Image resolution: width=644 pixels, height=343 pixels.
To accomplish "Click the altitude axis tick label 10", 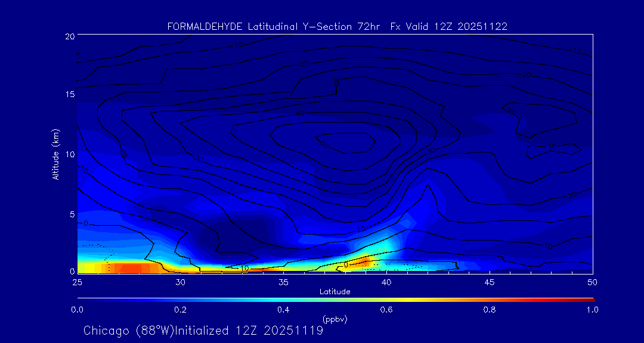I will pos(69,154).
